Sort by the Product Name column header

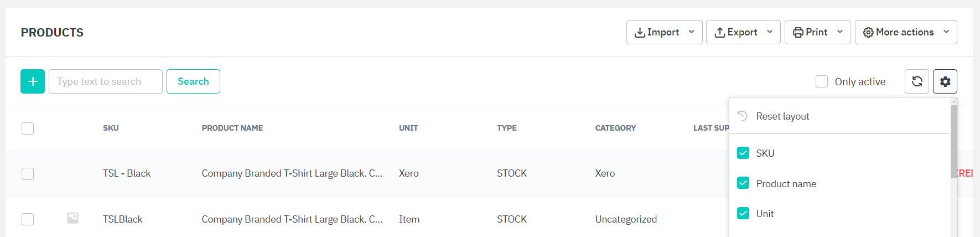(x=232, y=128)
